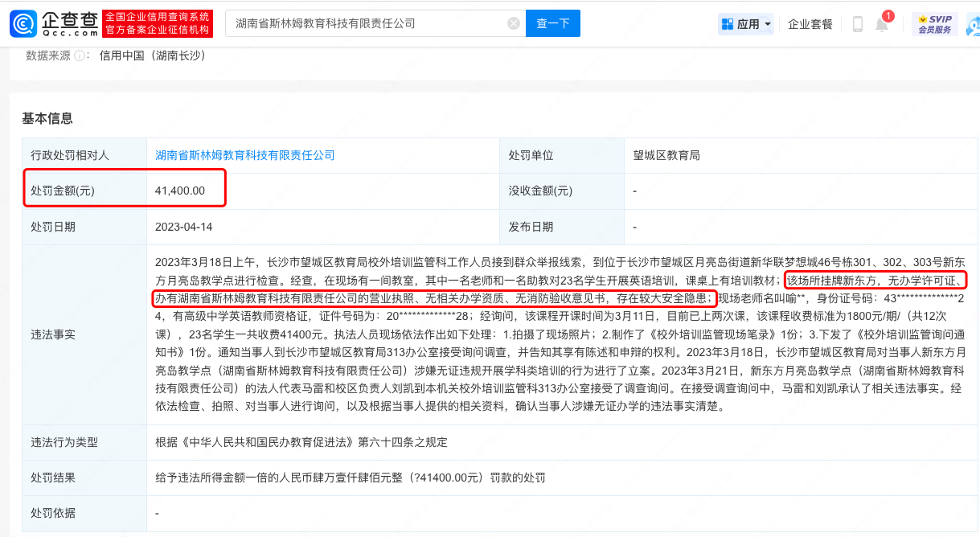Viewport: 980px width, 537px height.
Task: Click the 处罚日期 label cell
Action: point(84,227)
